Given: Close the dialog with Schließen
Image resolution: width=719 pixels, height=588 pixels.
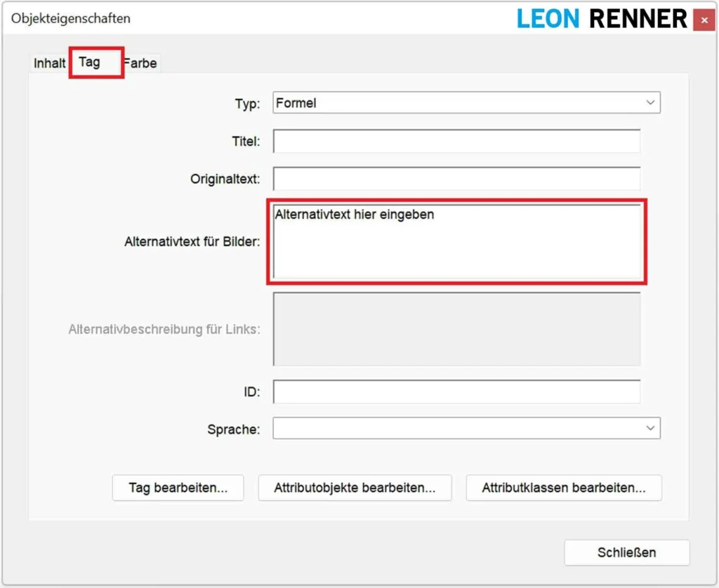Looking at the screenshot, I should (626, 552).
